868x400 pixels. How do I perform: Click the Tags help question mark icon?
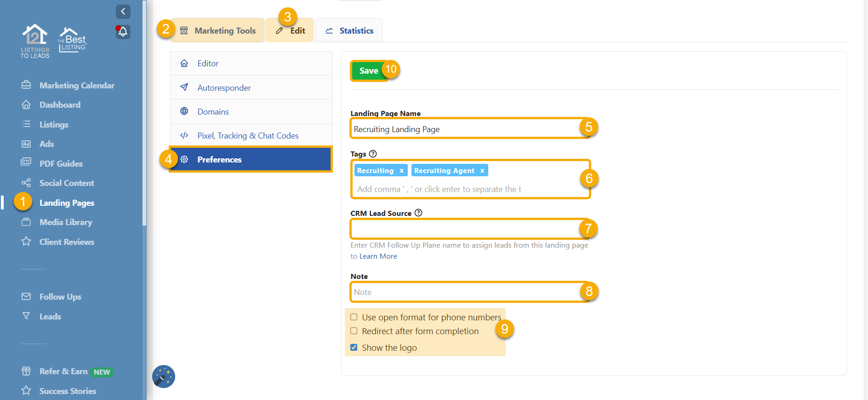click(373, 154)
